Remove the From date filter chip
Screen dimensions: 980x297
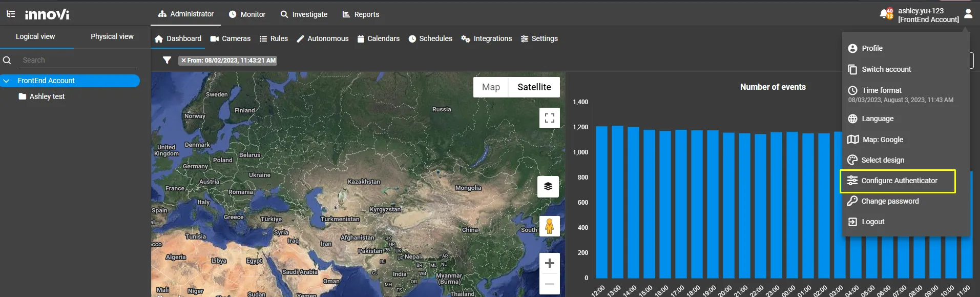click(x=183, y=61)
